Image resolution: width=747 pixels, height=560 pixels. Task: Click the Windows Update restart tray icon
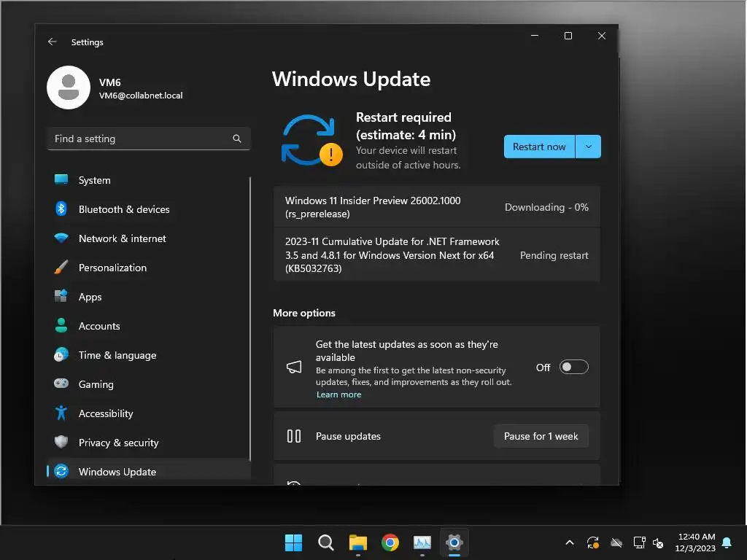593,542
